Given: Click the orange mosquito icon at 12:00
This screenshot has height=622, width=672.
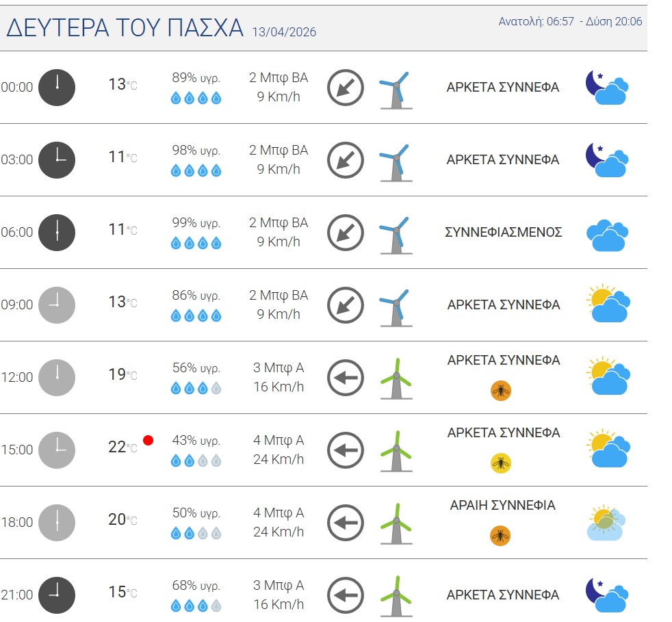Looking at the screenshot, I should pos(501,391).
